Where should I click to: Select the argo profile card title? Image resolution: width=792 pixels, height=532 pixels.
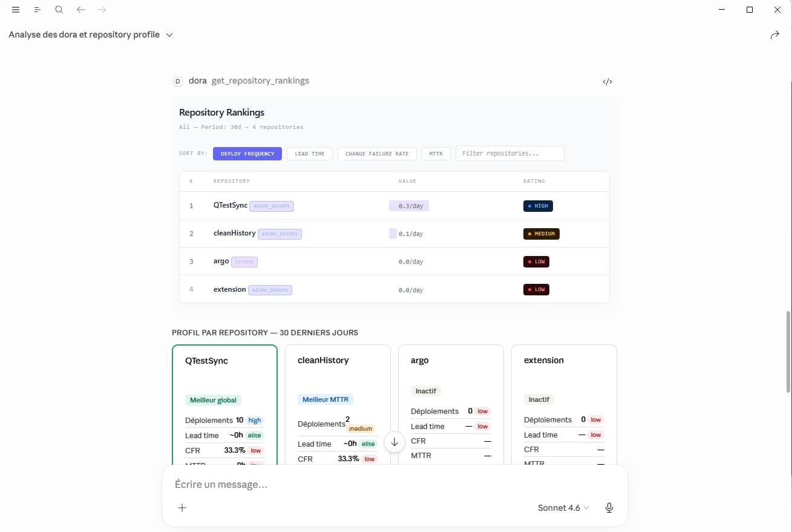coord(419,360)
